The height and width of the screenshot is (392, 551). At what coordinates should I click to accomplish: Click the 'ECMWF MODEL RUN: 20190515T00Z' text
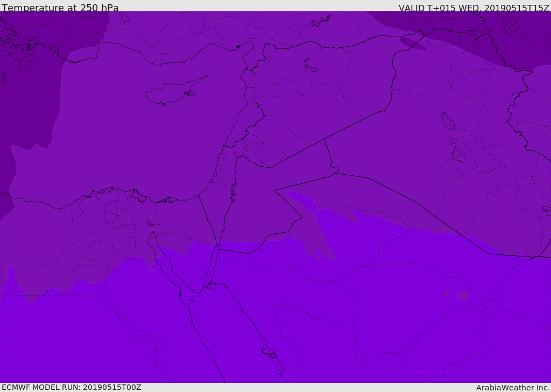pos(72,387)
